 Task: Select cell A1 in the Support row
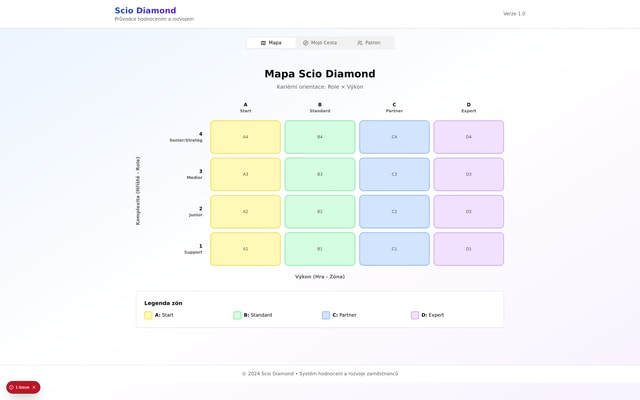coord(245,249)
